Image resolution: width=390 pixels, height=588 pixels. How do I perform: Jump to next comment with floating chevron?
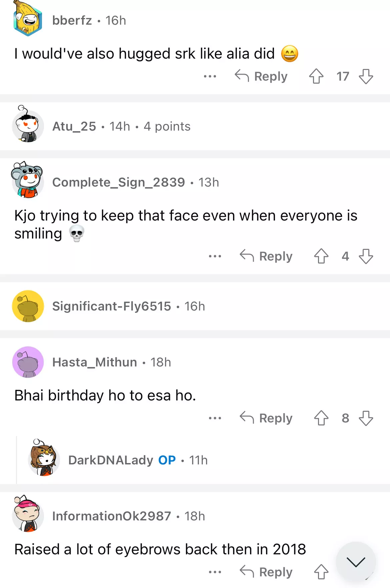(356, 562)
